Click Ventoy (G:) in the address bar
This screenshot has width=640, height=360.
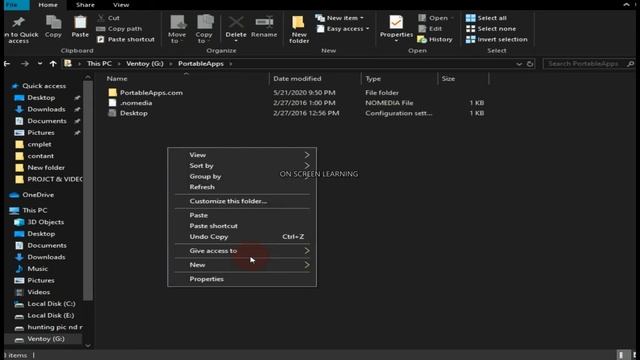click(145, 64)
